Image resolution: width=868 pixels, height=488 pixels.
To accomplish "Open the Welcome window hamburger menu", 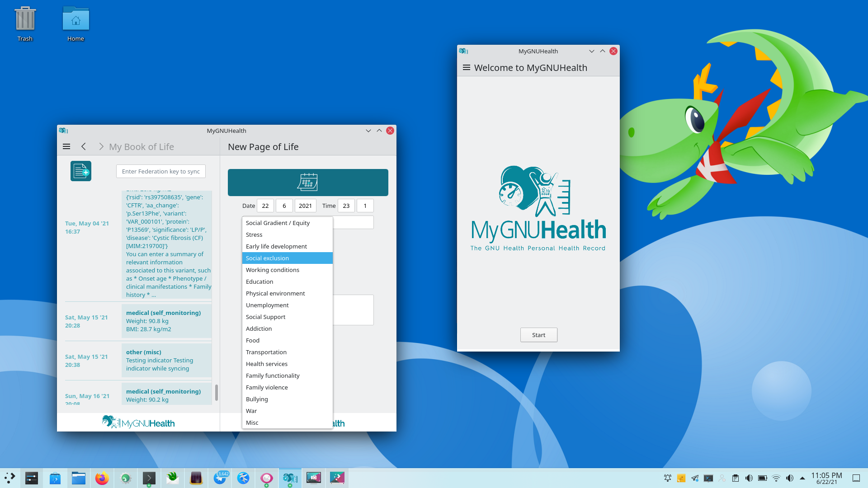I will 467,68.
